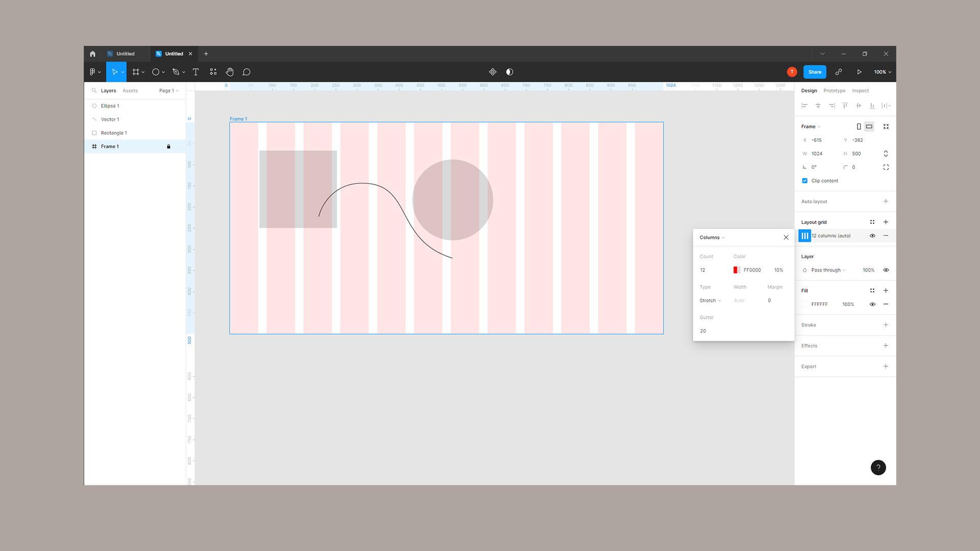Select the Hand tool
The image size is (980, 551).
click(x=230, y=72)
